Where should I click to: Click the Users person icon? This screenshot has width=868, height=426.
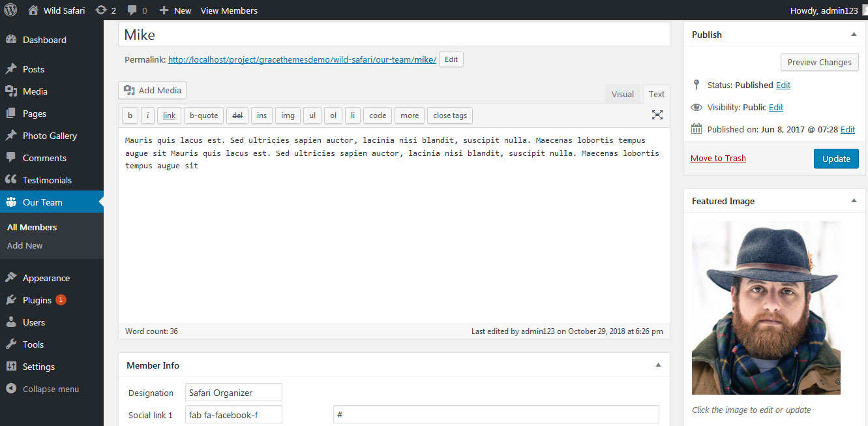click(x=11, y=322)
